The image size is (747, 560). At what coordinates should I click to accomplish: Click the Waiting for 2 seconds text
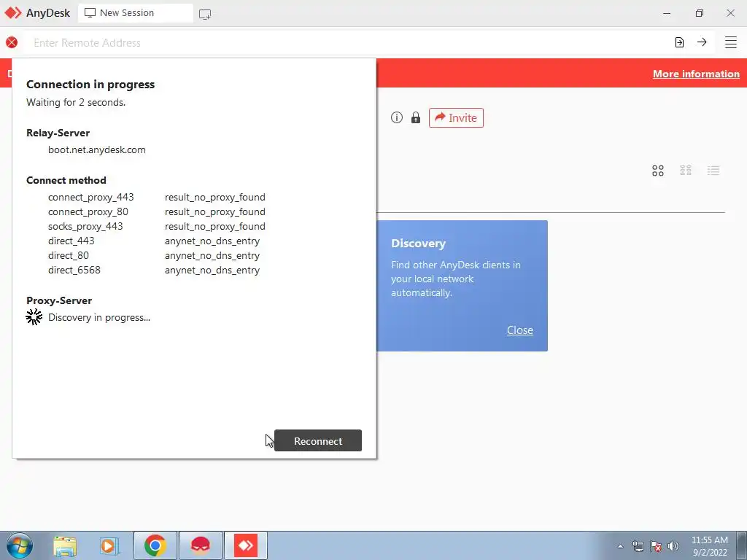[76, 102]
